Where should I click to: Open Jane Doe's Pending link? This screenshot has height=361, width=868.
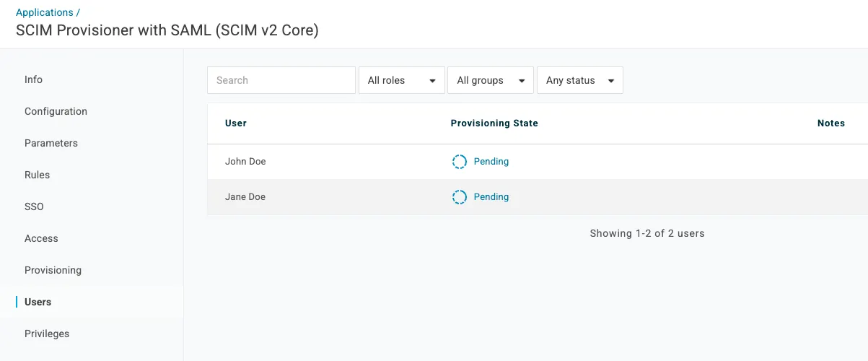coord(491,197)
